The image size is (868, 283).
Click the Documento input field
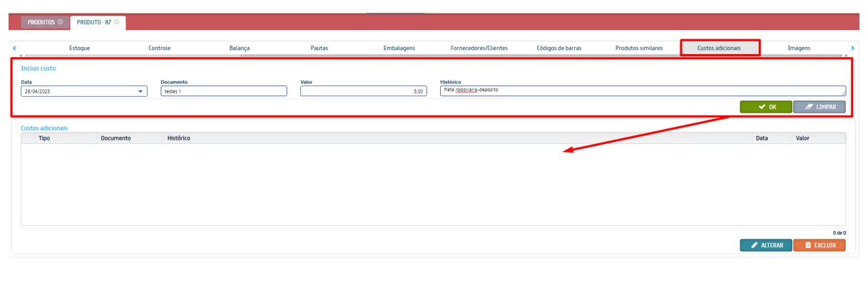point(224,91)
